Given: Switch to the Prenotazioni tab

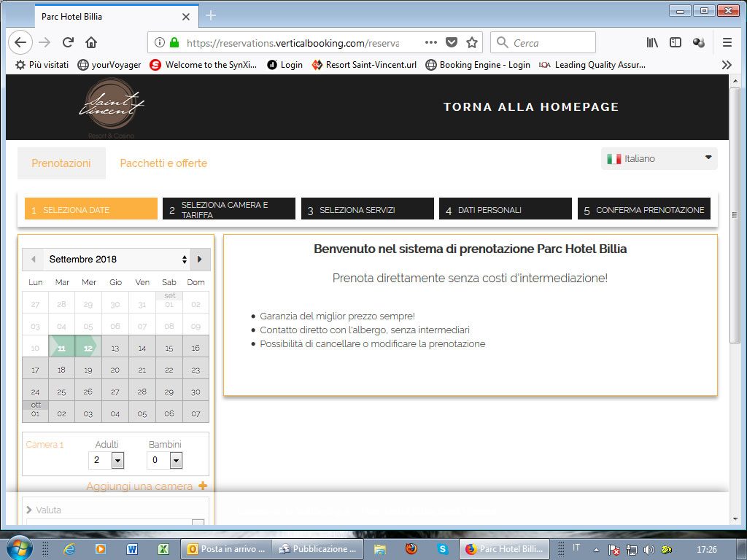Looking at the screenshot, I should pyautogui.click(x=61, y=163).
